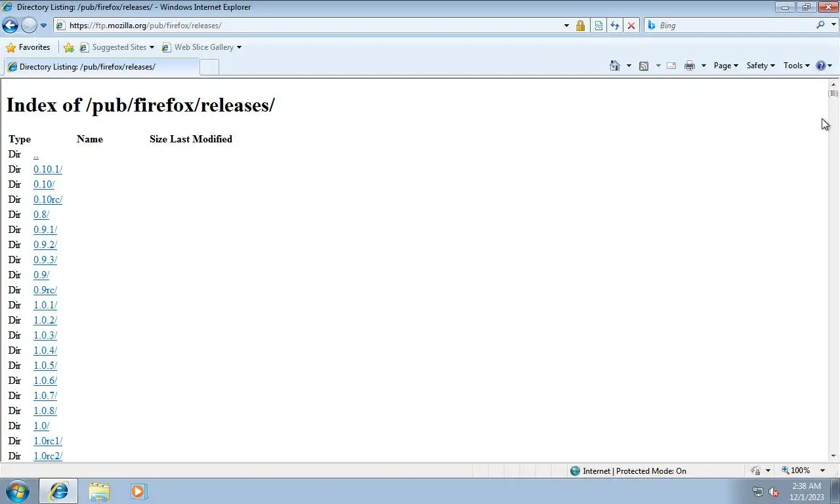The image size is (840, 504).
Task: Toggle Compatibility View icon
Action: [x=598, y=26]
